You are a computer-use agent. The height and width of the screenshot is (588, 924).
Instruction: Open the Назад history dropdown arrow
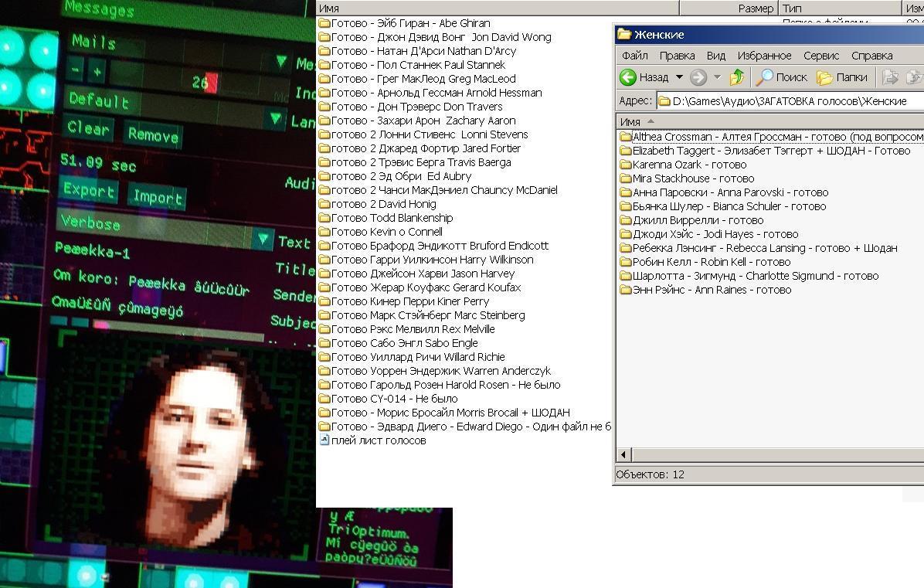tap(679, 77)
